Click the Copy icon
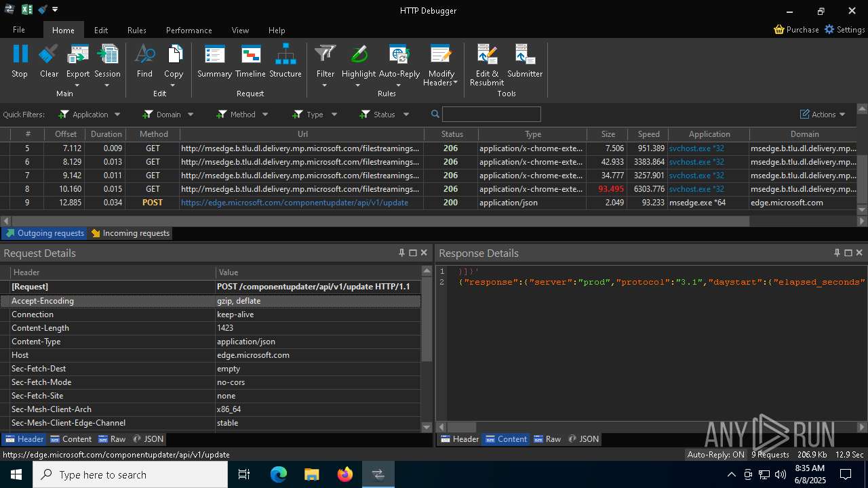 [174, 55]
